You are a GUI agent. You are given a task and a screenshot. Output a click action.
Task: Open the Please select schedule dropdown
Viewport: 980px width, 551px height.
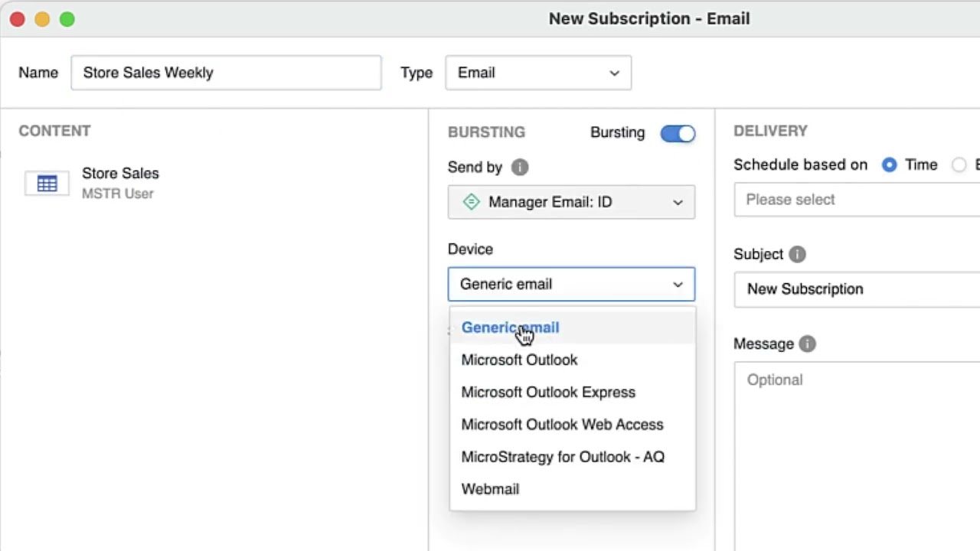point(856,200)
